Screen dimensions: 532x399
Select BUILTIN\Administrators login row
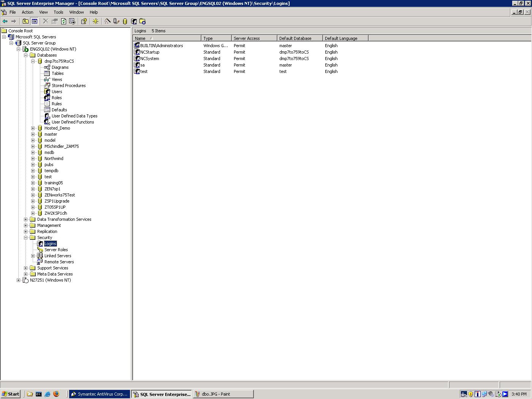pyautogui.click(x=161, y=46)
